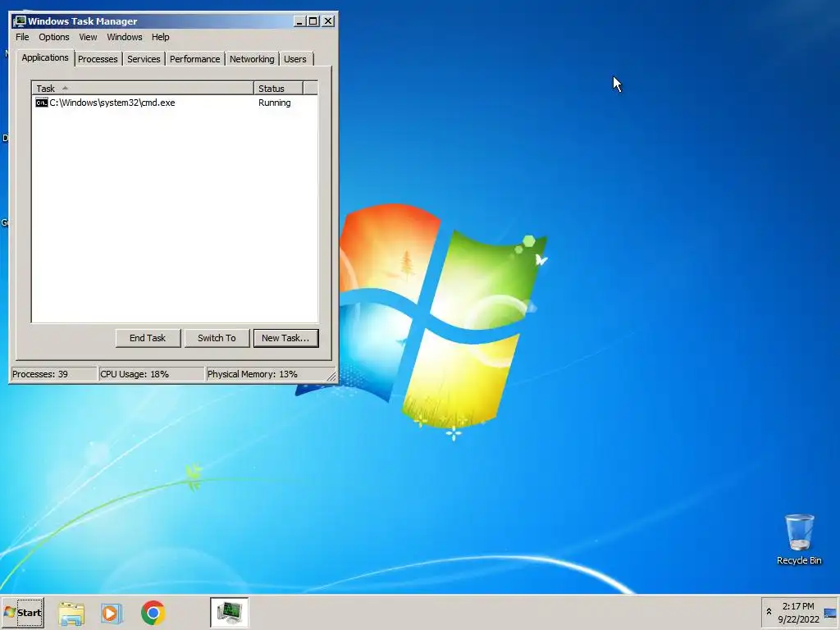Select the Recycle Bin desktop icon
This screenshot has width=840, height=630.
799,540
